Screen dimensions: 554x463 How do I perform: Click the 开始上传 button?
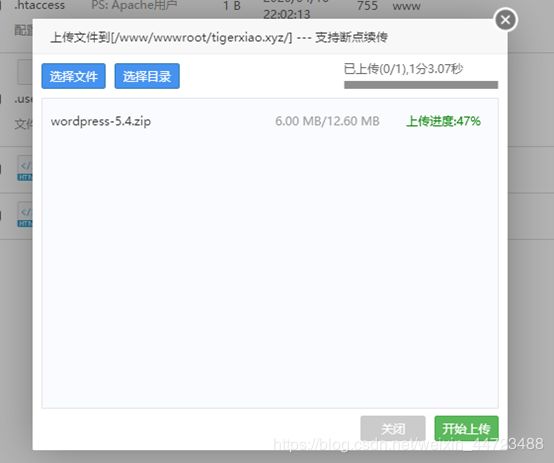pyautogui.click(x=466, y=428)
